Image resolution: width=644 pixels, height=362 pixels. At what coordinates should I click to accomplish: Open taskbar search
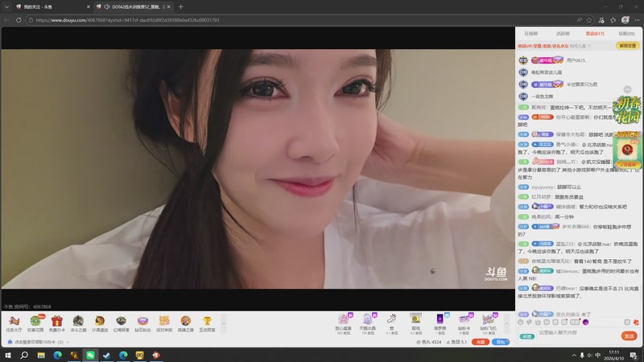(x=24, y=355)
